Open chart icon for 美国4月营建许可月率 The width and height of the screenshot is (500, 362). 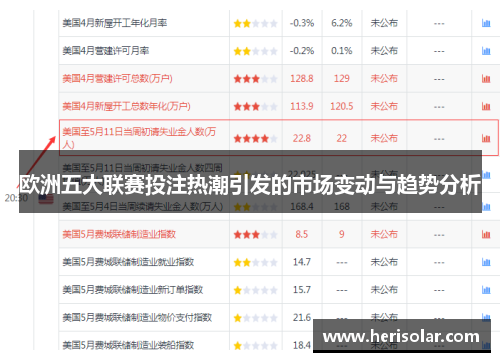[486, 51]
